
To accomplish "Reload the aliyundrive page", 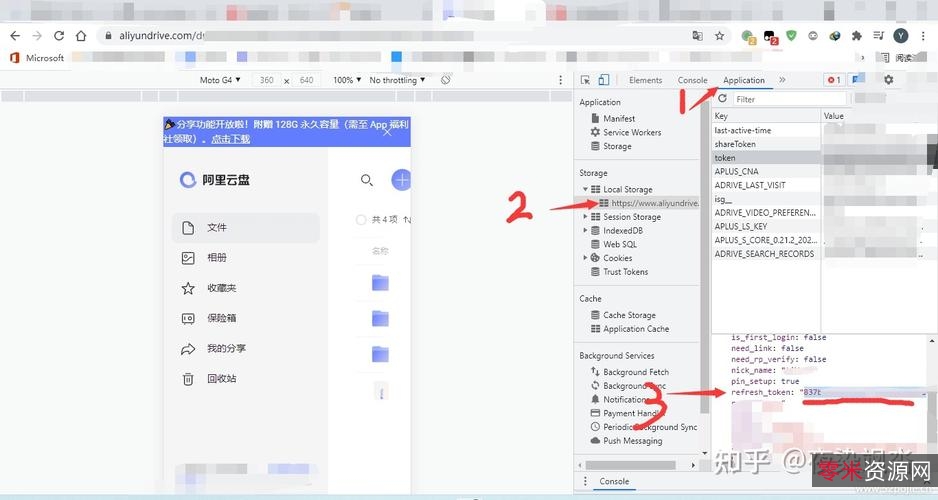I will [59, 36].
